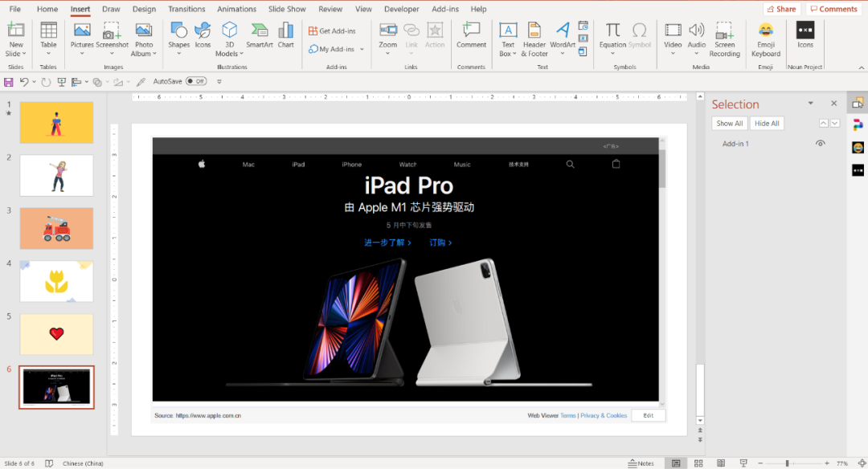Insert a SmartArt graphic
This screenshot has width=868, height=469.
[x=260, y=36]
